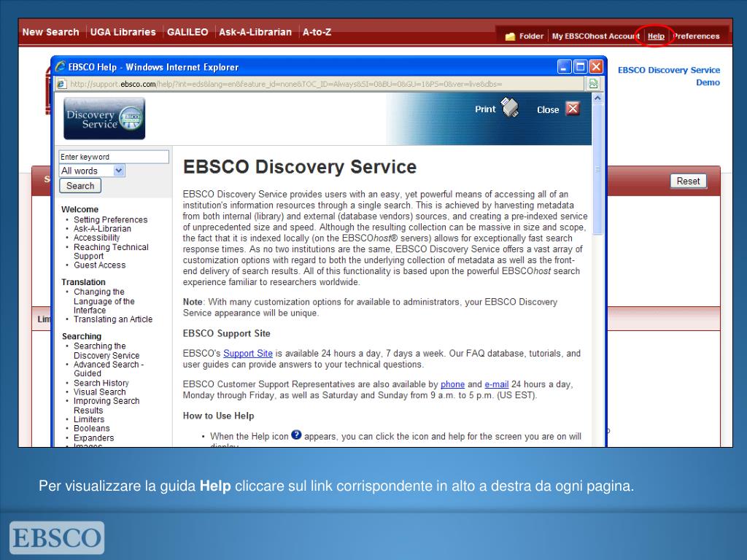Image resolution: width=747 pixels, height=560 pixels.
Task: Click the Translation section heading
Action: coord(83,282)
